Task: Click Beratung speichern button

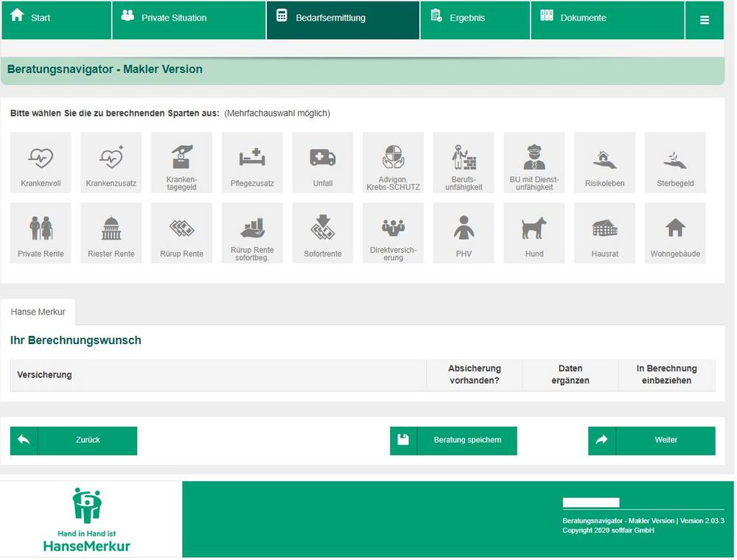Action: pyautogui.click(x=453, y=441)
